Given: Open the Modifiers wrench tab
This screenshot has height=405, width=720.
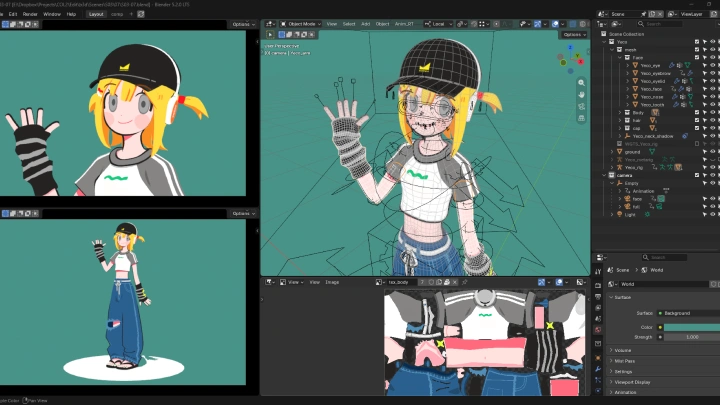Looking at the screenshot, I should 598,369.
